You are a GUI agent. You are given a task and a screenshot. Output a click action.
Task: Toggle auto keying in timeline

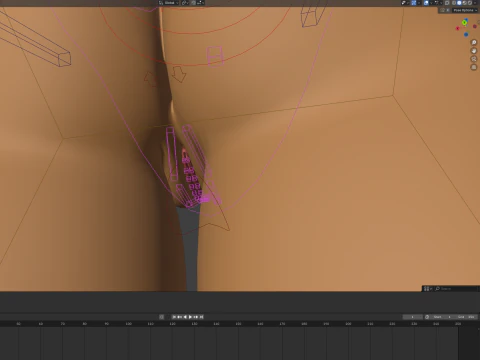[162, 317]
